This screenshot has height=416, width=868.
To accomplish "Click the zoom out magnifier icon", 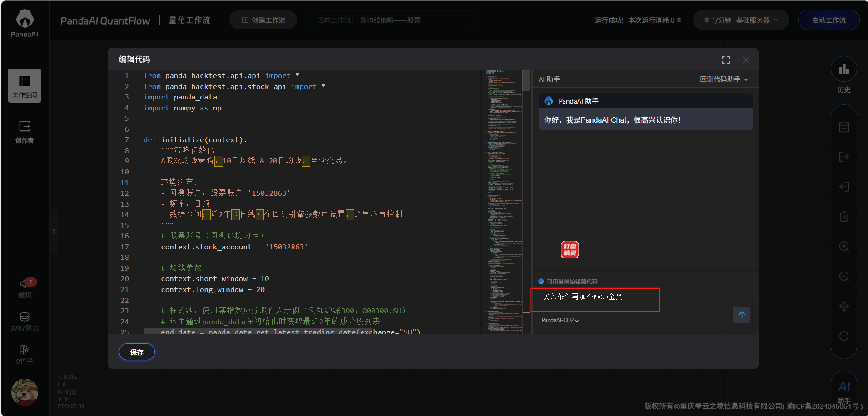I will tap(844, 276).
